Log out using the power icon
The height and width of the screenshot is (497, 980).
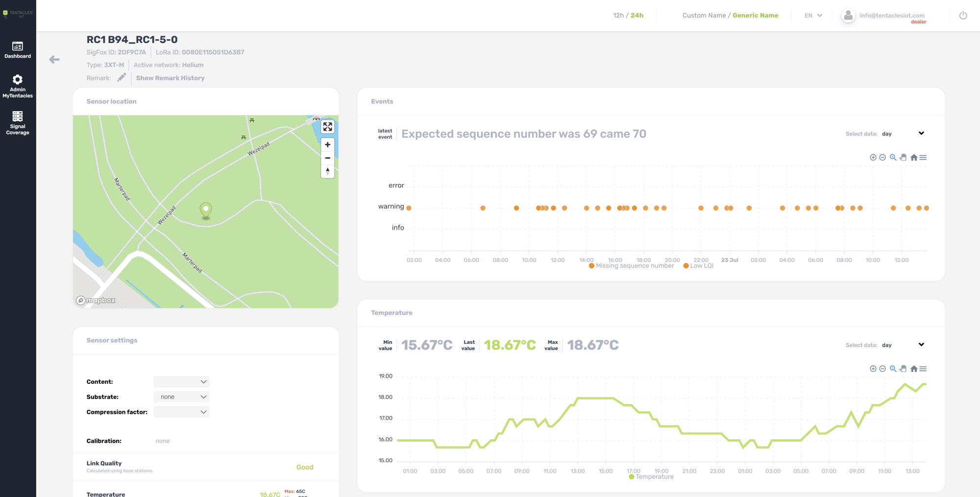tap(963, 15)
